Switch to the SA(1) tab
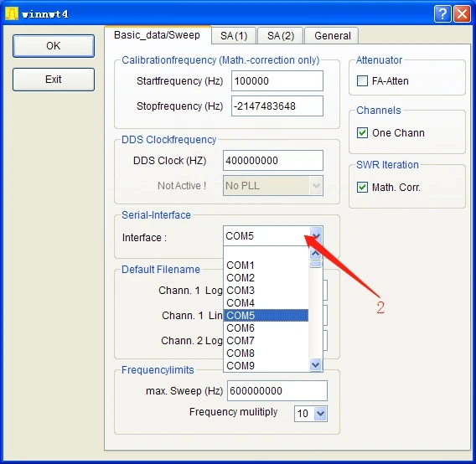 point(234,36)
